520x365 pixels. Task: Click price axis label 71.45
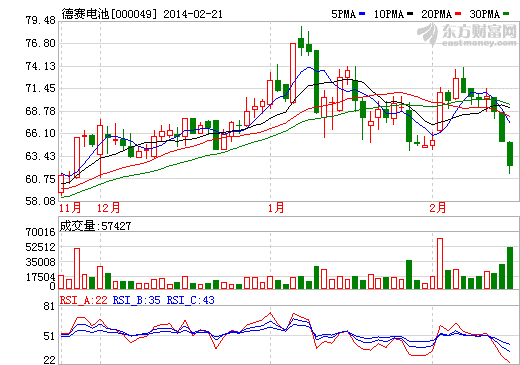(x=40, y=88)
